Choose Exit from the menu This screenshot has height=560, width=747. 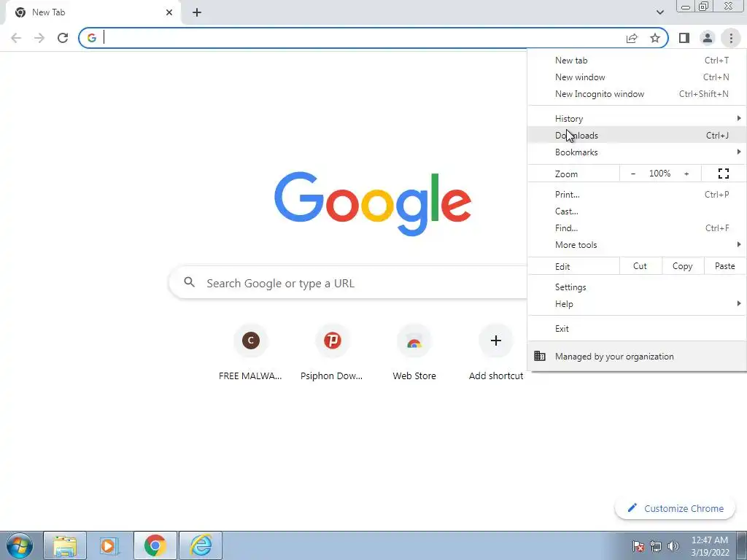pos(637,329)
